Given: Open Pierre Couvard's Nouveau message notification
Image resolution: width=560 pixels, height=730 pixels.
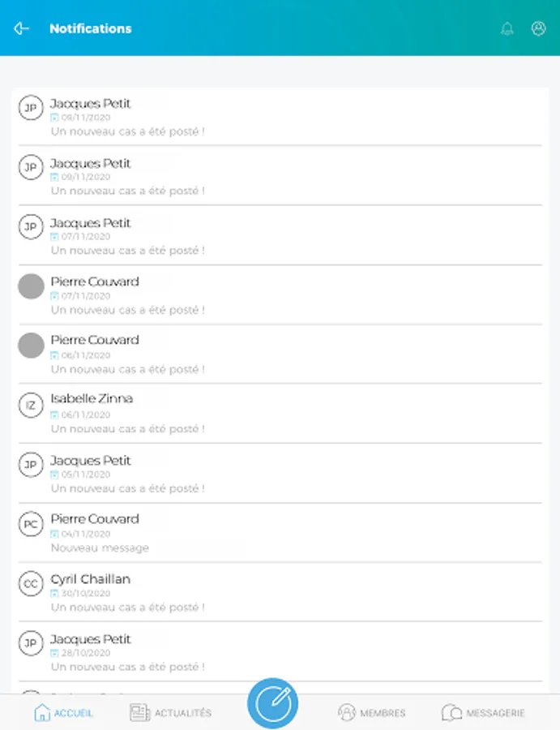Looking at the screenshot, I should tap(280, 533).
